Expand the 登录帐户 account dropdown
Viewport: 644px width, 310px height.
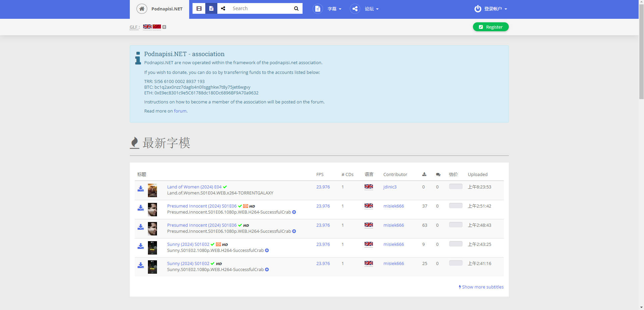495,9
